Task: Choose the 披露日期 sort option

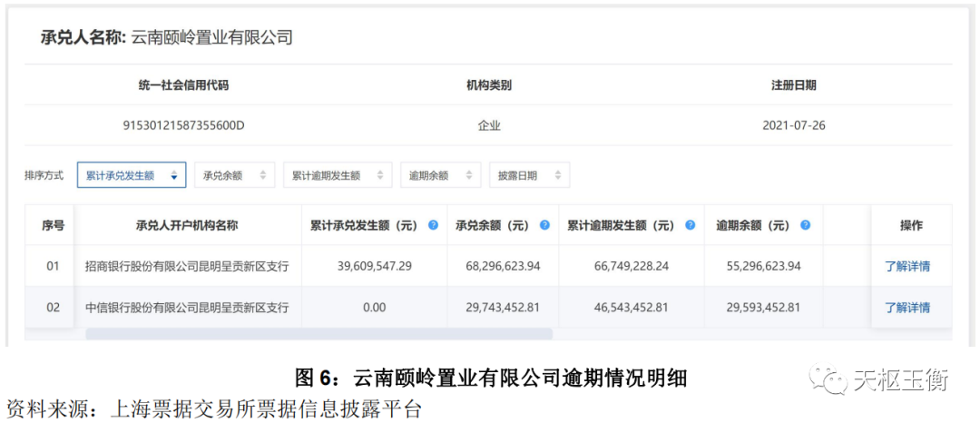Action: 529,175
